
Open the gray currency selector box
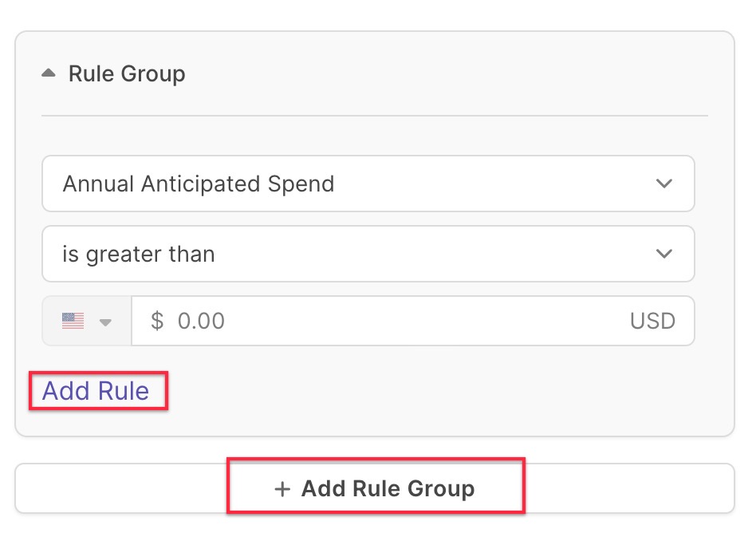[87, 321]
